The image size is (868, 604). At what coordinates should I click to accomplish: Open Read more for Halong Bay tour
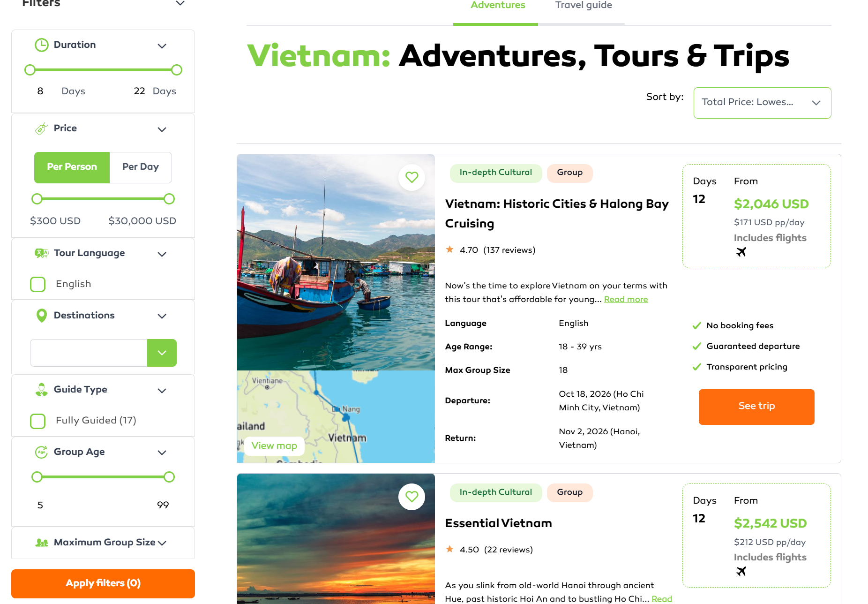(x=626, y=299)
